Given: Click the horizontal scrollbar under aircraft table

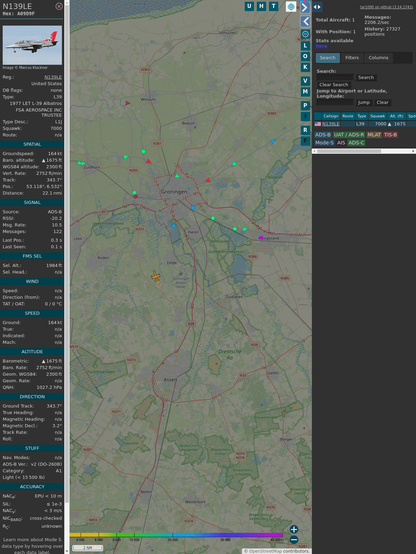Looking at the screenshot, I should (x=364, y=151).
